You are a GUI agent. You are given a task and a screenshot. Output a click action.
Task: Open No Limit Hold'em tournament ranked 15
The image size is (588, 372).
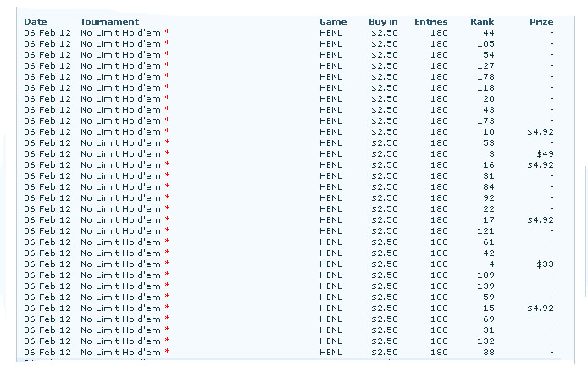(x=120, y=308)
